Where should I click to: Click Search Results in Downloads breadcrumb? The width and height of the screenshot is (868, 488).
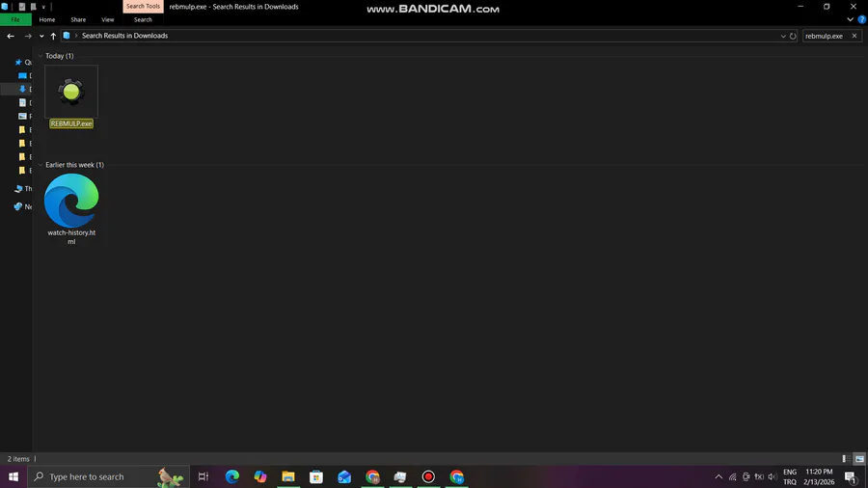(124, 36)
